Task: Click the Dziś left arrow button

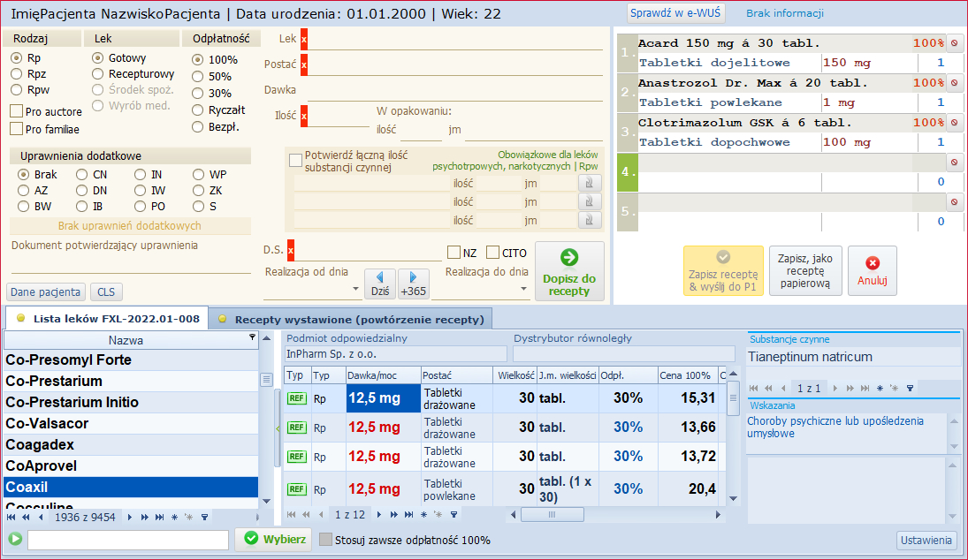Action: click(x=379, y=284)
